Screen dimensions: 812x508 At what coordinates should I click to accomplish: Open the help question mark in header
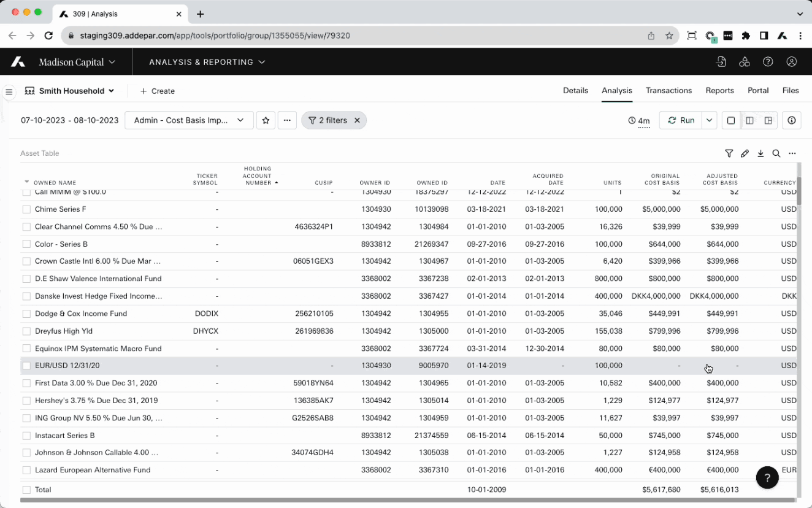pos(768,62)
